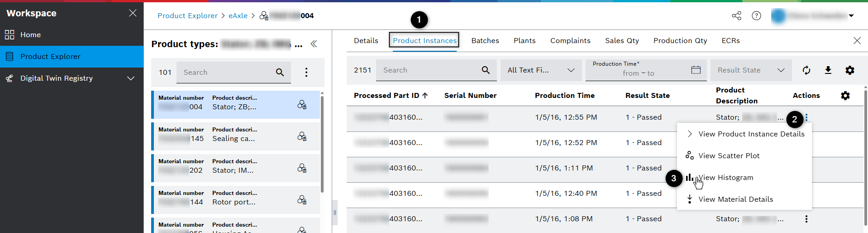The height and width of the screenshot is (233, 868).
Task: Open the filter bar settings gear
Action: (x=850, y=70)
